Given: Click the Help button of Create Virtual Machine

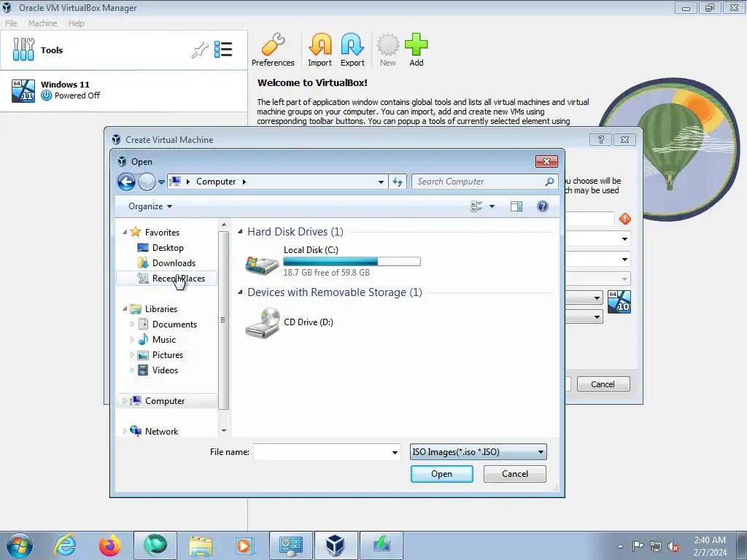Looking at the screenshot, I should [x=601, y=139].
